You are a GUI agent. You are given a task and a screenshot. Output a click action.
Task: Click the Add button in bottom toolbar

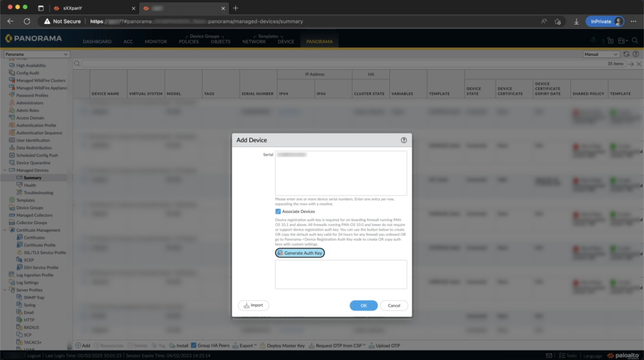(82, 346)
